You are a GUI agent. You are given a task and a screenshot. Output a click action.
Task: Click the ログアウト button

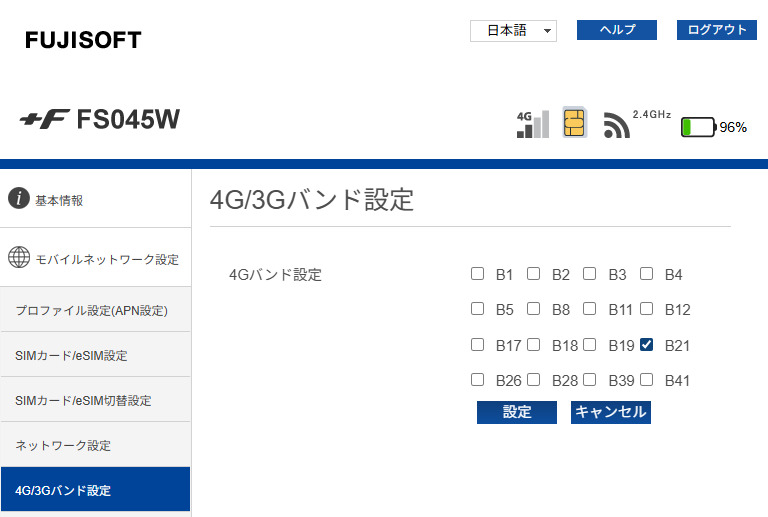tap(717, 30)
